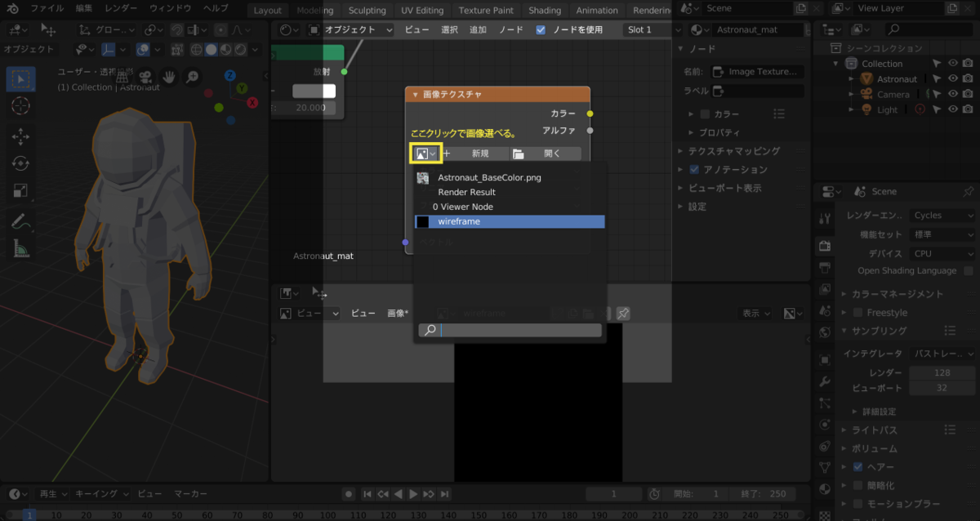Expand the カラーマネージメント panel
Screen dimensions: 980x521
pyautogui.click(x=897, y=294)
